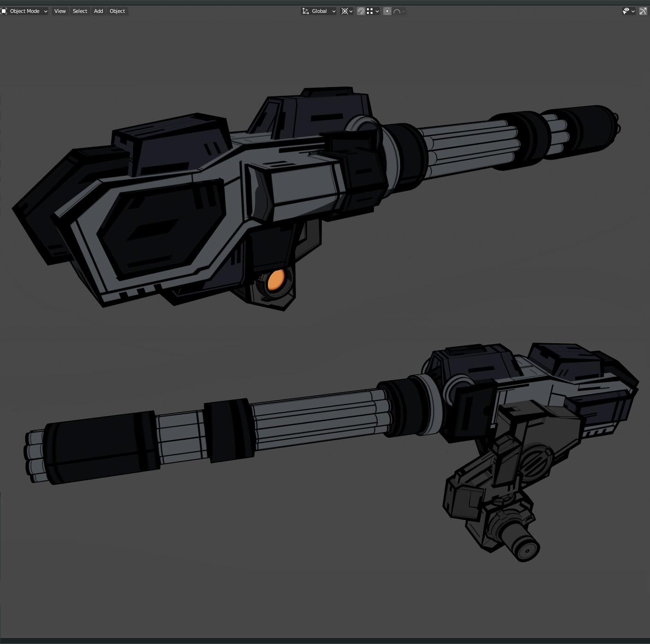Click the transform orientation axis icon
The width and height of the screenshot is (650, 644).
[305, 11]
